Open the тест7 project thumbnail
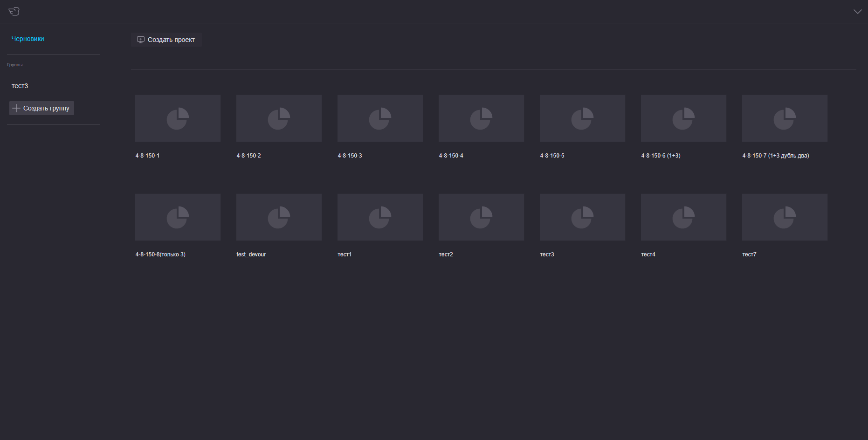The width and height of the screenshot is (868, 440). (785, 217)
